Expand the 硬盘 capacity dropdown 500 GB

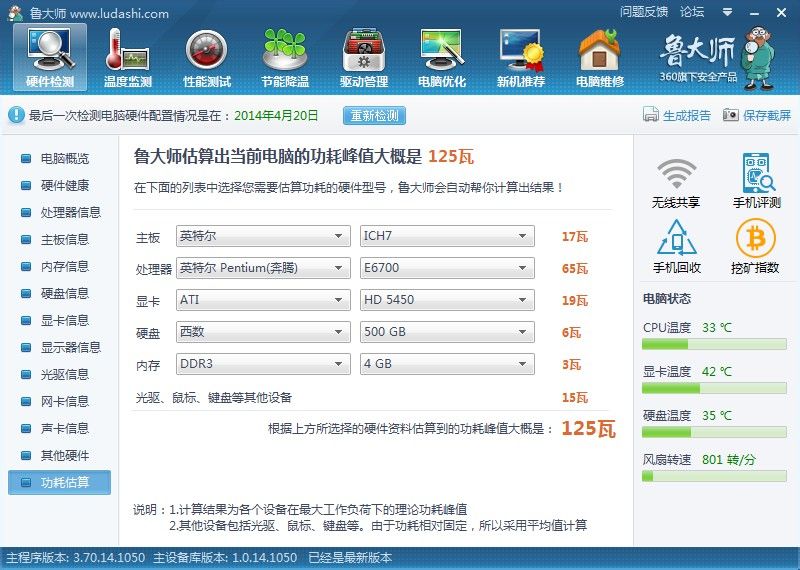(447, 332)
